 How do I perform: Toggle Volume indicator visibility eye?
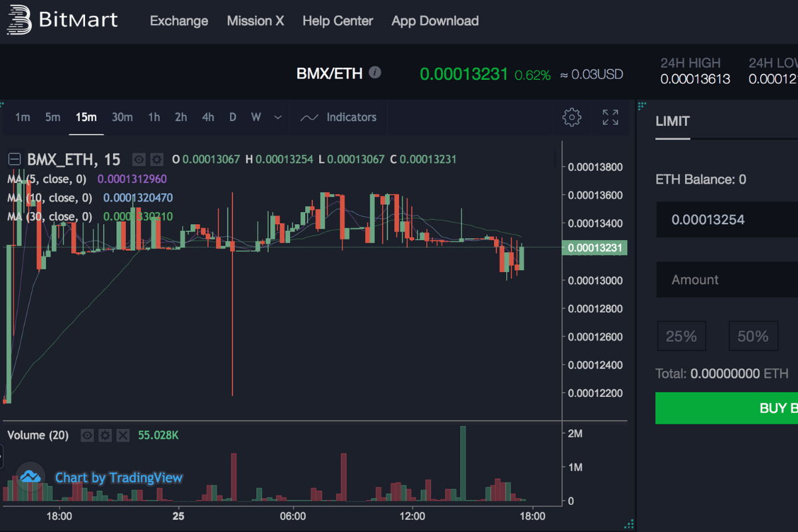point(87,436)
